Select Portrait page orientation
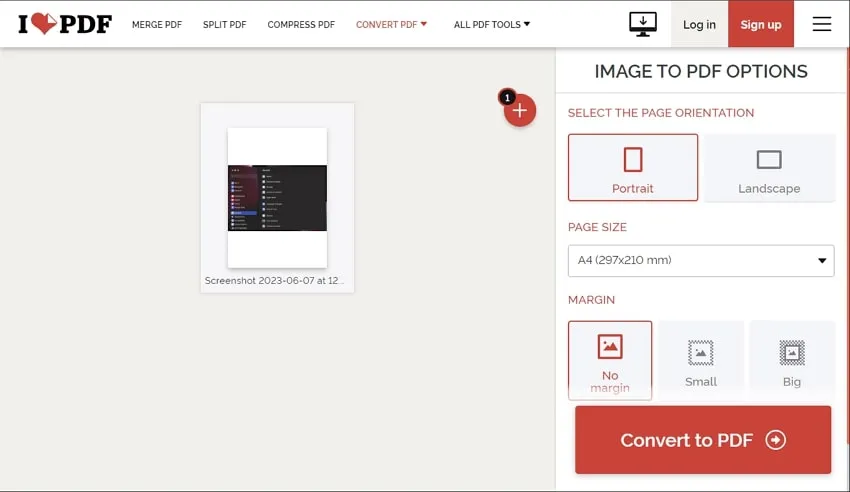This screenshot has height=492, width=850. (633, 167)
